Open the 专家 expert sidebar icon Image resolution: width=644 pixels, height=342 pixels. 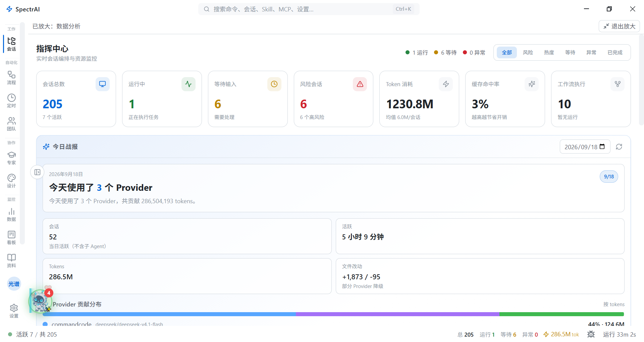(x=11, y=158)
